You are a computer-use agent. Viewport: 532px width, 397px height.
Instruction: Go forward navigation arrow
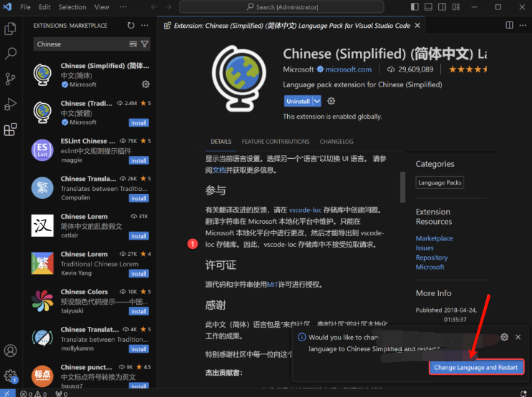168,6
